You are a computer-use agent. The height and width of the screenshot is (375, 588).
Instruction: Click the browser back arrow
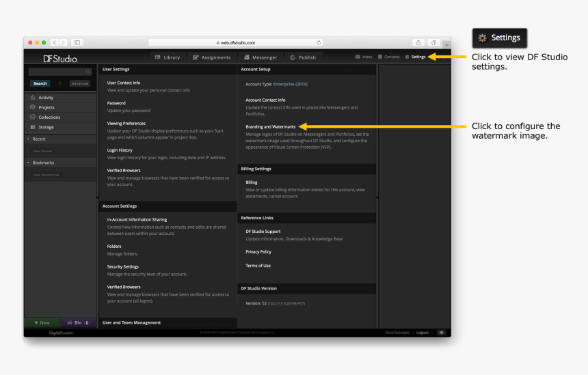[55, 43]
